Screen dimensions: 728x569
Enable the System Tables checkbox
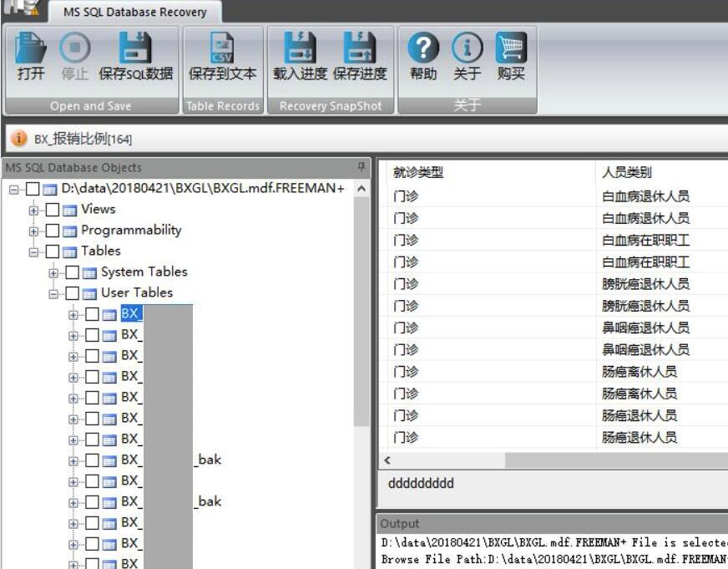pos(73,272)
